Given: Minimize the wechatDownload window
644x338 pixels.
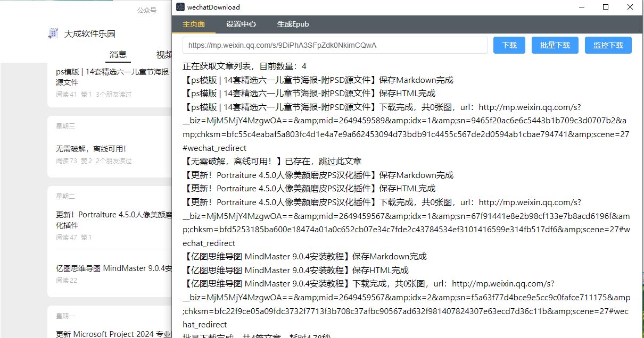Looking at the screenshot, I should click(581, 7).
